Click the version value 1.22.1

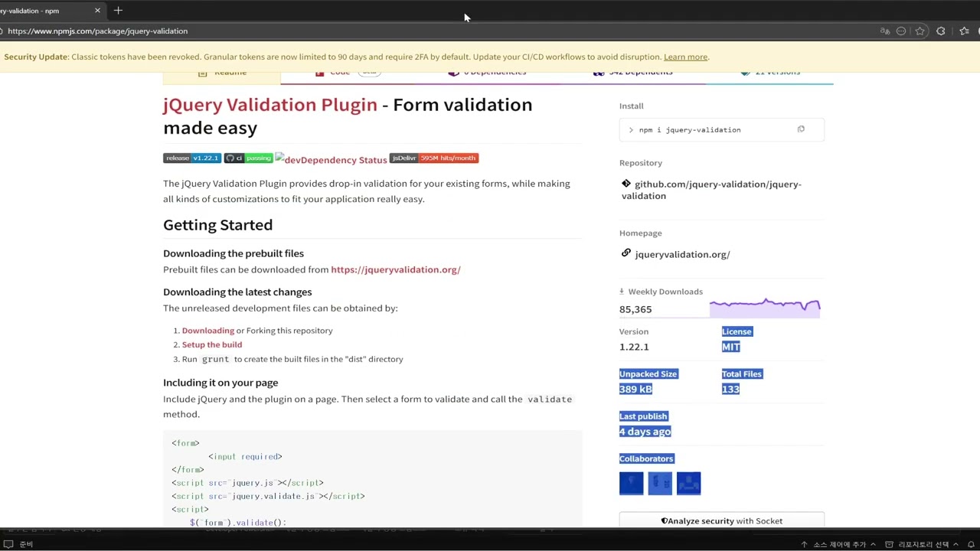(x=634, y=347)
